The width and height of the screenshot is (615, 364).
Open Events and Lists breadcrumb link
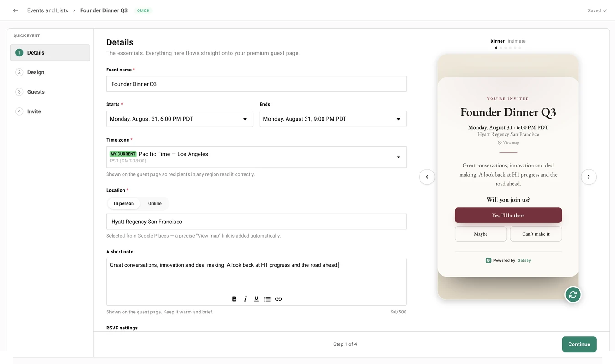48,10
